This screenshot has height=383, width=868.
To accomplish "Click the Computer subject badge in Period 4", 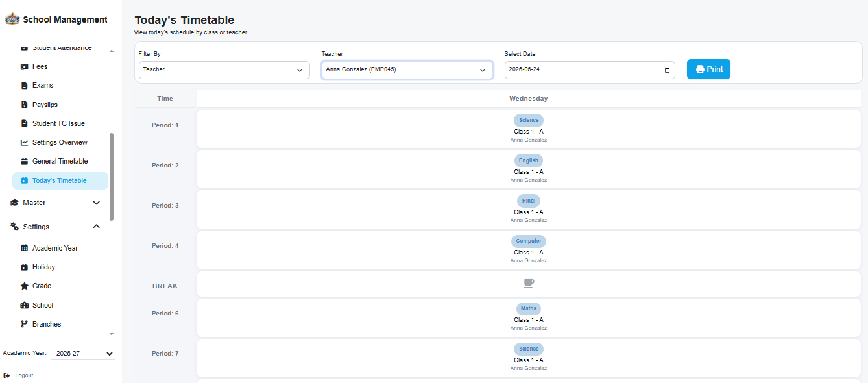I will pos(529,241).
